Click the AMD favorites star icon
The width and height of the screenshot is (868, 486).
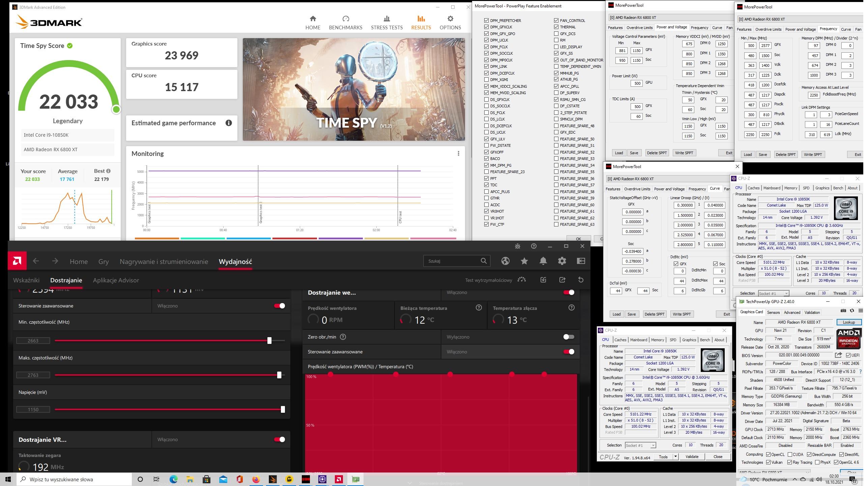point(524,261)
